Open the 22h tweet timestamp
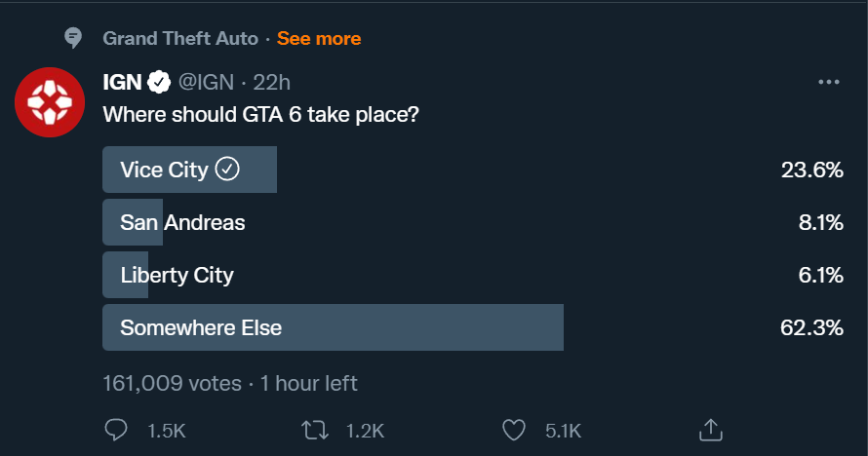The height and width of the screenshot is (456, 868). click(272, 83)
